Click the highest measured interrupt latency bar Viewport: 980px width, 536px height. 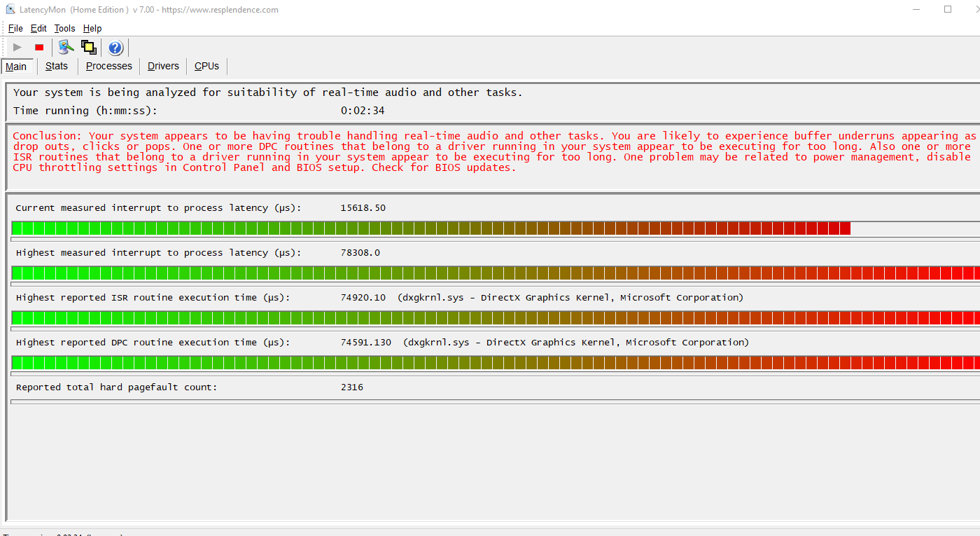click(x=496, y=273)
